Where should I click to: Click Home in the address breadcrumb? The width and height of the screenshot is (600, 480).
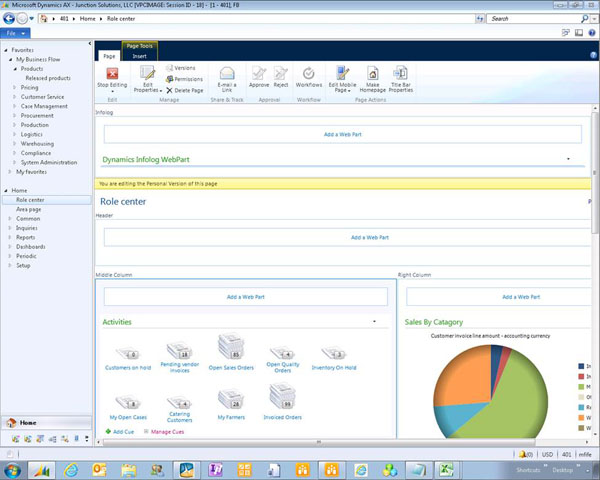pos(88,18)
